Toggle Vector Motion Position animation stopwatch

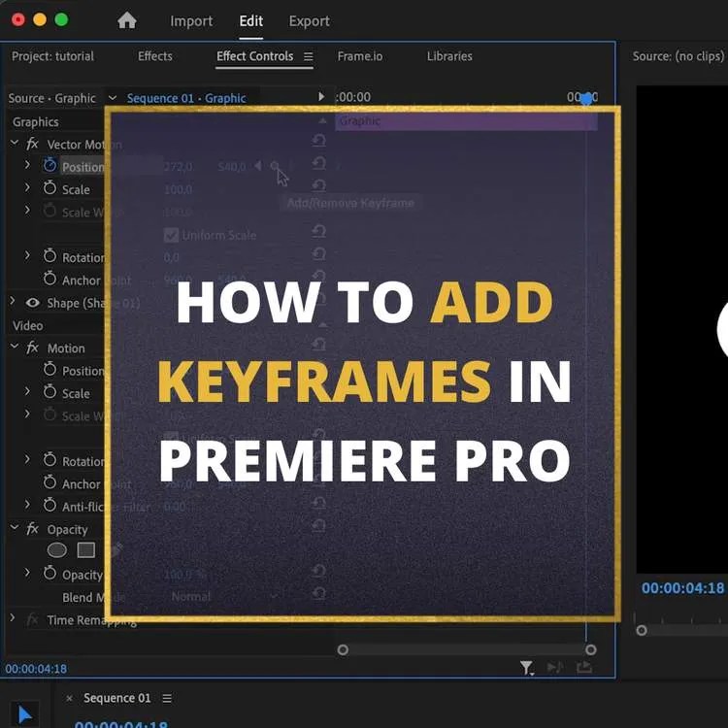(x=50, y=165)
